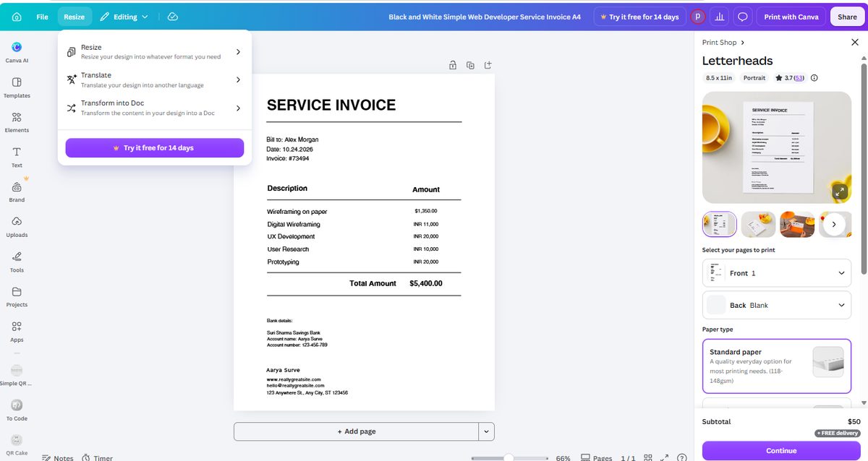Image resolution: width=868 pixels, height=461 pixels.
Task: Open the Simple QR app
Action: pos(17,375)
